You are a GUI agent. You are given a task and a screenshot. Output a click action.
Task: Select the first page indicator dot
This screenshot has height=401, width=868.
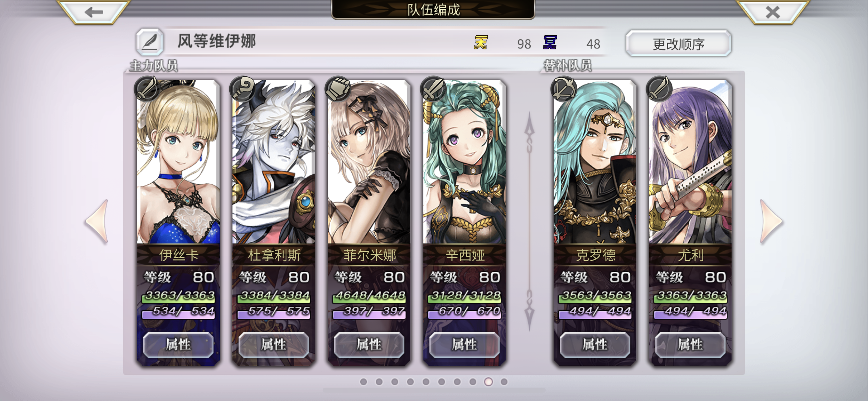[x=363, y=382]
